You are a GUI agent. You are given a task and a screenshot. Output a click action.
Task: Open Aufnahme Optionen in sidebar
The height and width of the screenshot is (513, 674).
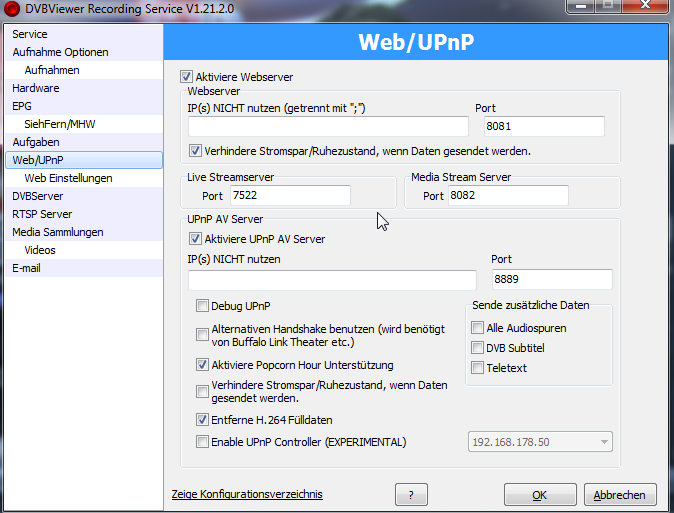[x=60, y=52]
